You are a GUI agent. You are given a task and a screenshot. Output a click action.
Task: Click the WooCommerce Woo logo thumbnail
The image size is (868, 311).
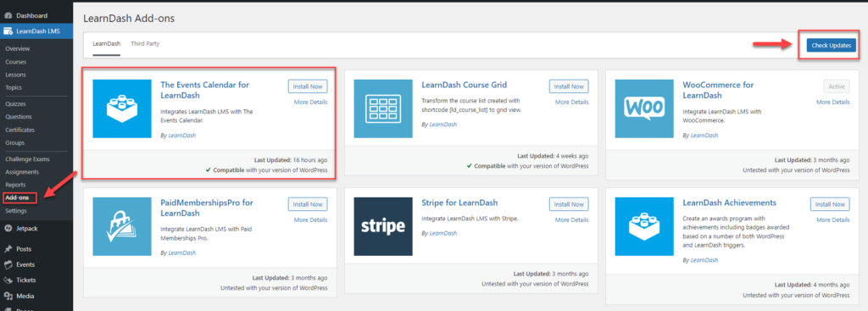(x=644, y=108)
